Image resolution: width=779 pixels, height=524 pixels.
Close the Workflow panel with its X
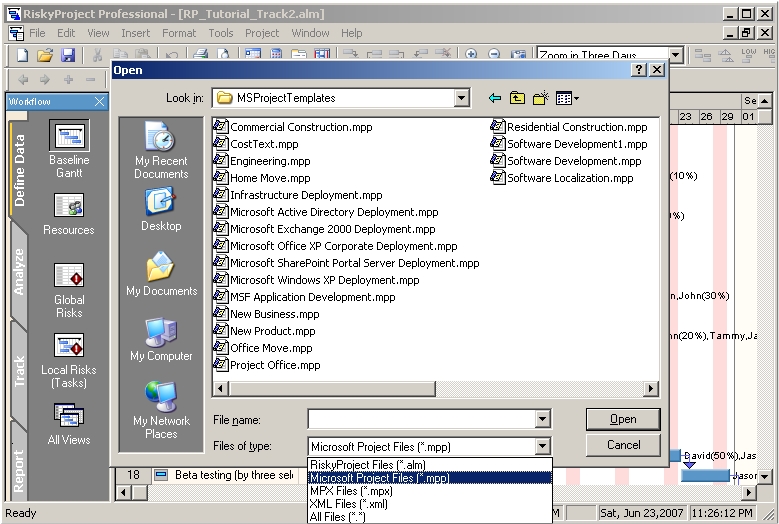click(99, 101)
